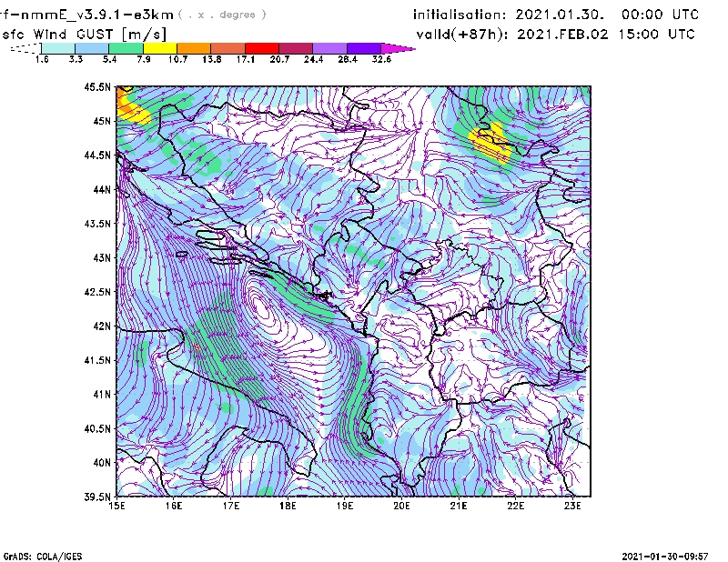728x562 pixels.
Task: Click the 42N latitude axis label
Action: click(102, 326)
